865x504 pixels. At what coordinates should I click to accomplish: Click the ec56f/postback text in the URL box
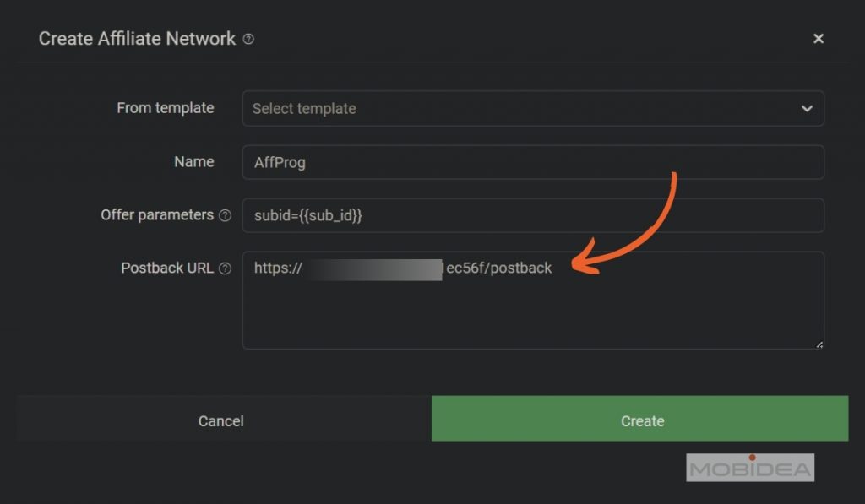point(498,268)
